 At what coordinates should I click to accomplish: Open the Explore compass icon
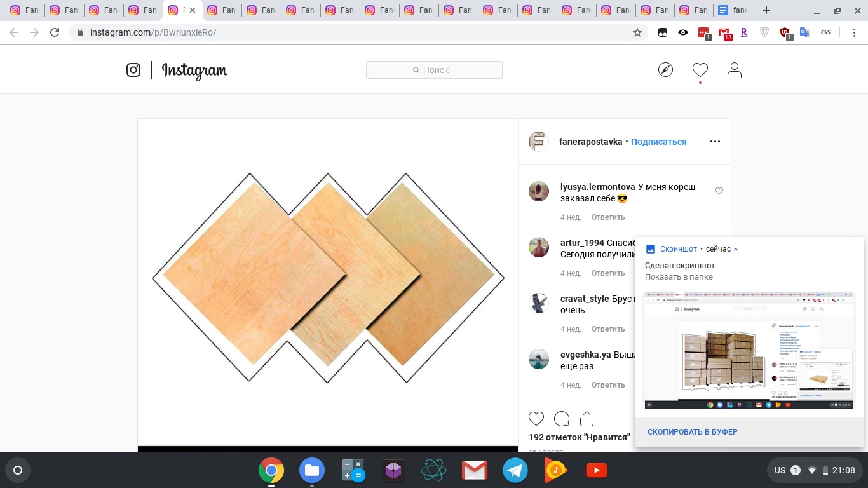coord(665,70)
